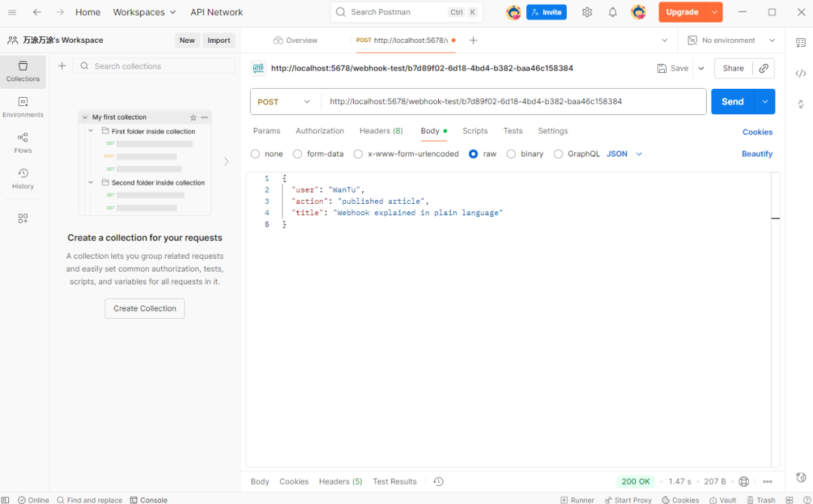Open the Headers (8) tab

381,131
